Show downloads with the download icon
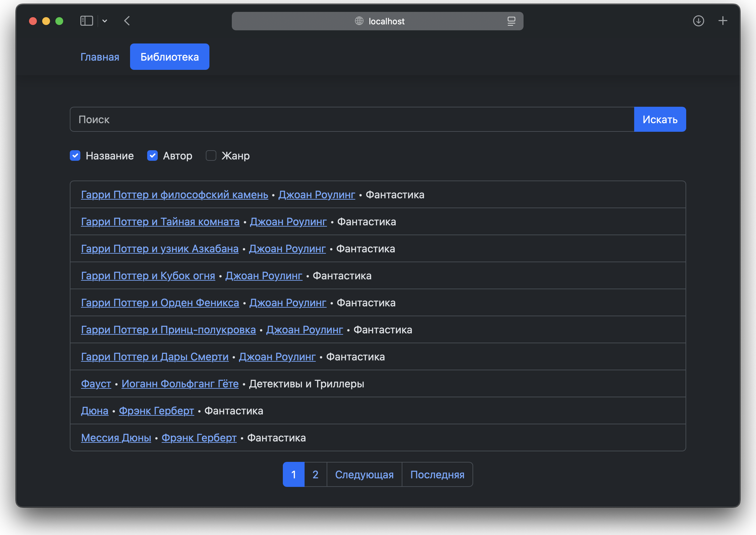The image size is (756, 535). coord(698,21)
